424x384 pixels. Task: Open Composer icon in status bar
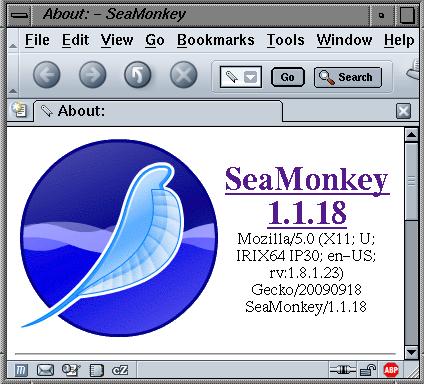(71, 370)
